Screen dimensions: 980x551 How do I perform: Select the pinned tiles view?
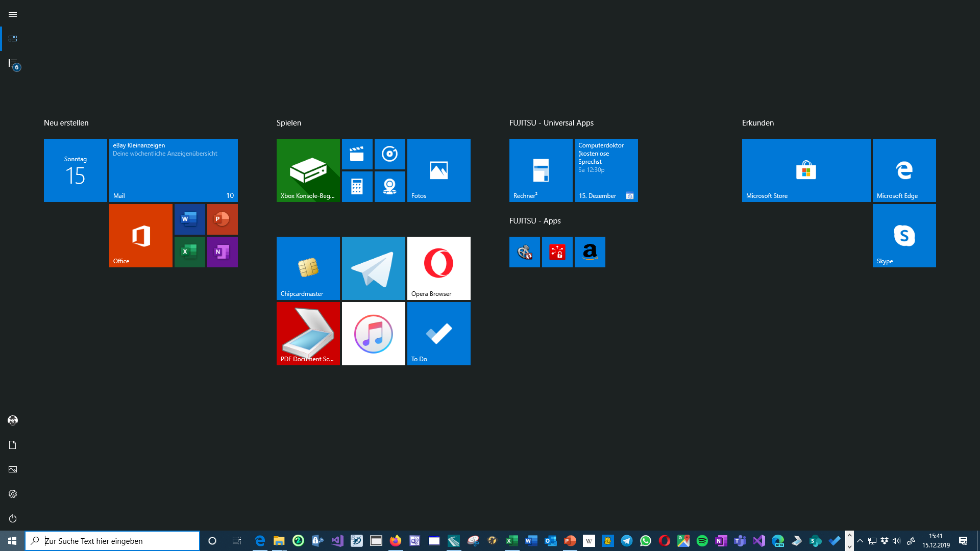pos(13,39)
